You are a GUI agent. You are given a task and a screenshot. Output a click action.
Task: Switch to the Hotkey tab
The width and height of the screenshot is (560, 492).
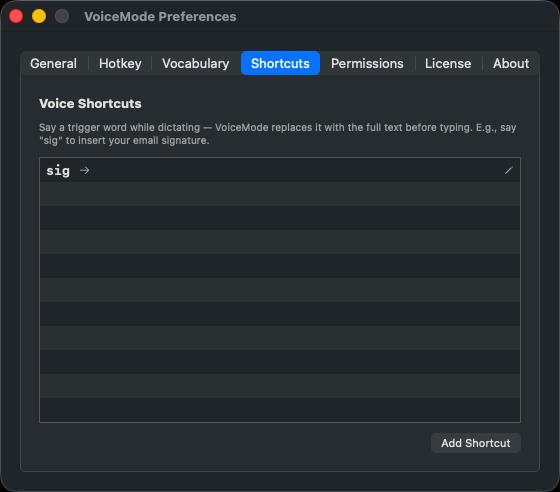120,63
